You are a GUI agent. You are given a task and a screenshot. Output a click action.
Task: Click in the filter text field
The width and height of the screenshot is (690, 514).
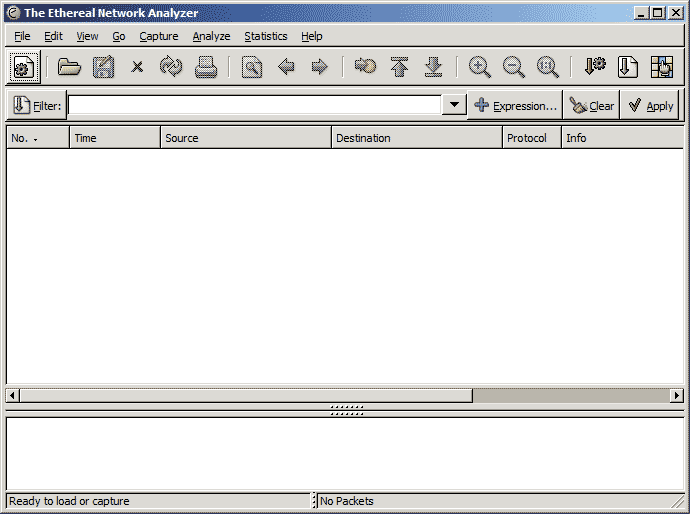255,106
